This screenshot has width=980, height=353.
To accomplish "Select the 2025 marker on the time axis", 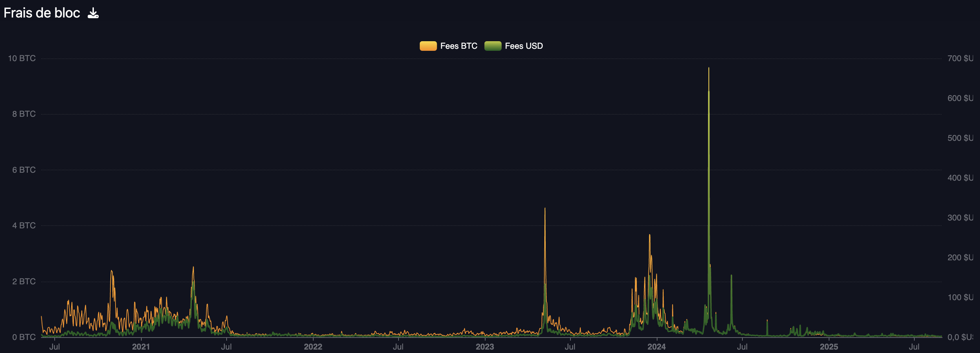I will click(829, 346).
